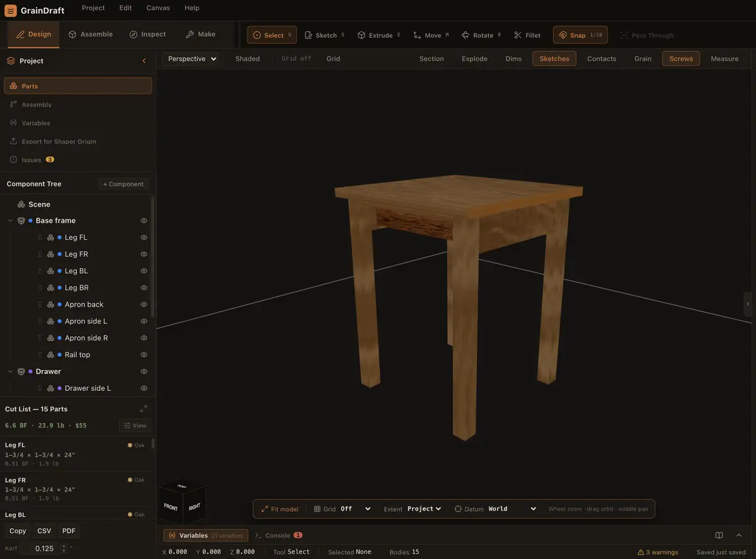
Task: Open the Assembly sidebar section
Action: point(78,104)
